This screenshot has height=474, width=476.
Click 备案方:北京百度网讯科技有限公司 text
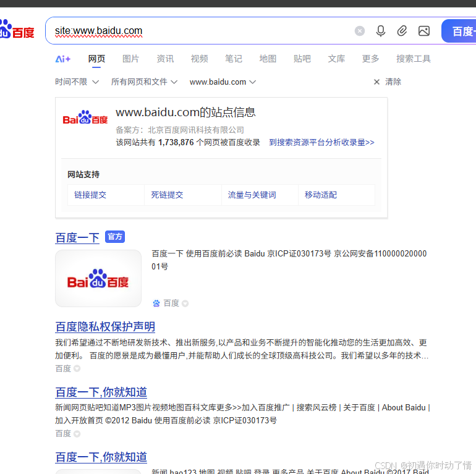180,130
